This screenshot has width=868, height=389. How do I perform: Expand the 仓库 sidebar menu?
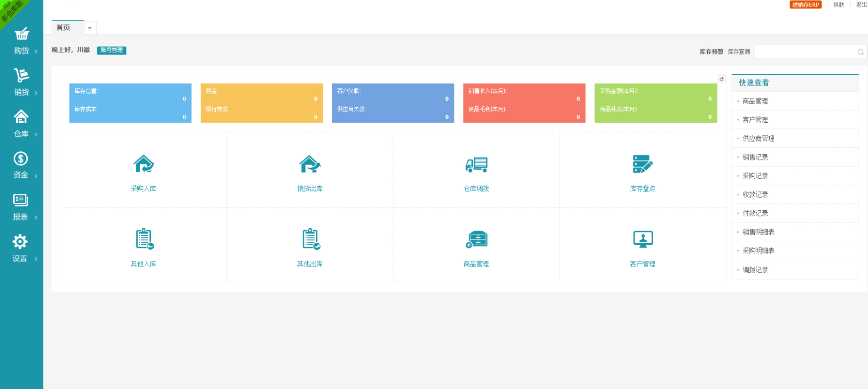(x=22, y=124)
